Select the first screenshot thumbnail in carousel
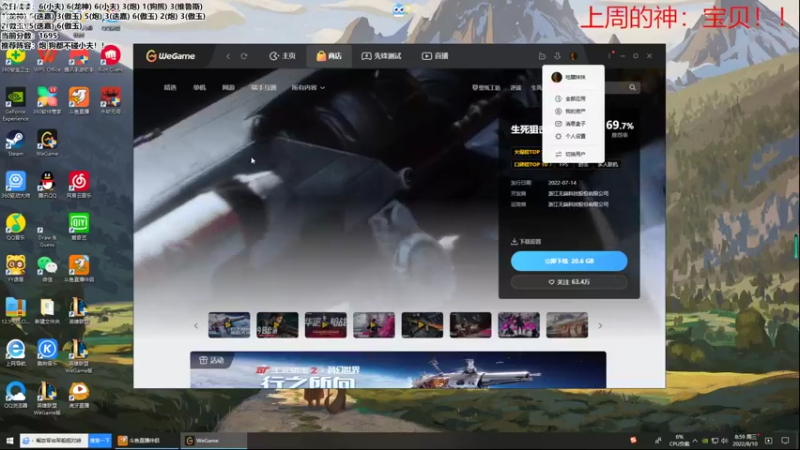800x450 pixels. (229, 325)
